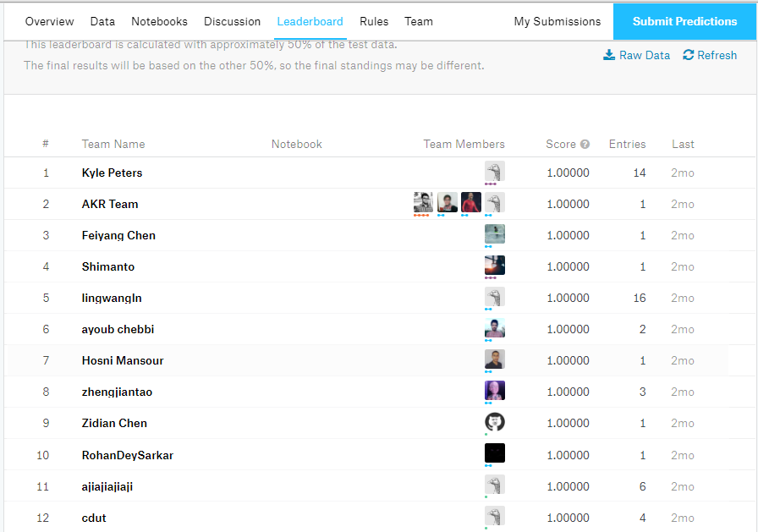
Task: Open lingwangln's goose avatar
Action: coord(495,296)
